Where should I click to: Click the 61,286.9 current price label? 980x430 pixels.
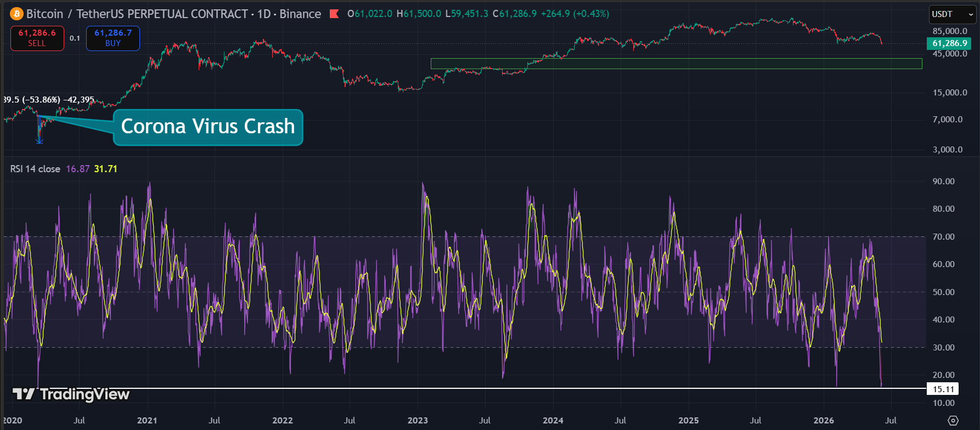point(949,43)
